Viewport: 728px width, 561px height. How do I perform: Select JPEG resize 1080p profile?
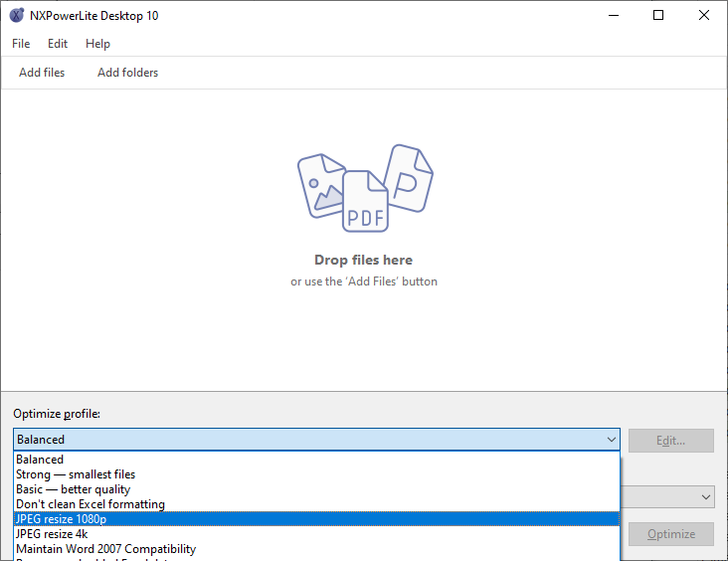[x=316, y=519]
